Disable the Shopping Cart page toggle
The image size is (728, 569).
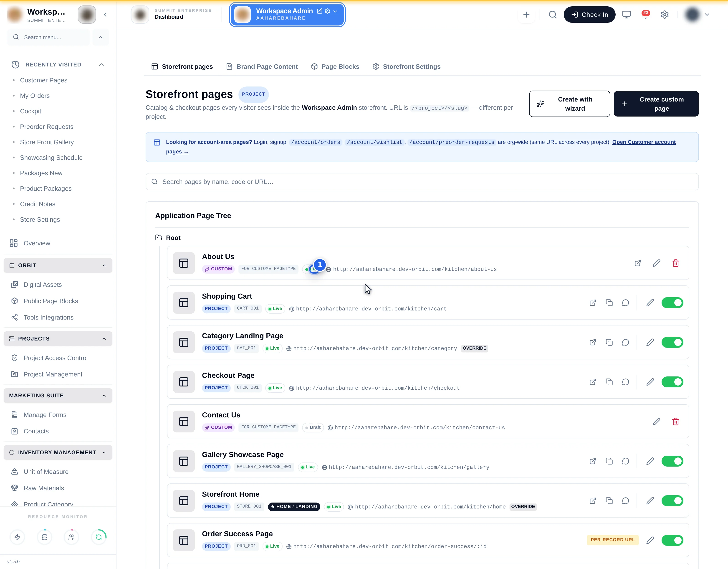click(672, 303)
